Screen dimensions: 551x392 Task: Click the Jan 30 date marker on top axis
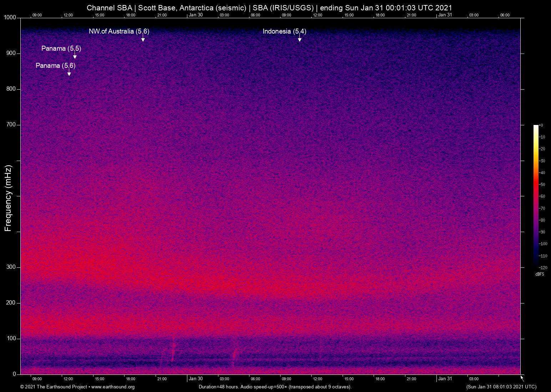tap(196, 15)
